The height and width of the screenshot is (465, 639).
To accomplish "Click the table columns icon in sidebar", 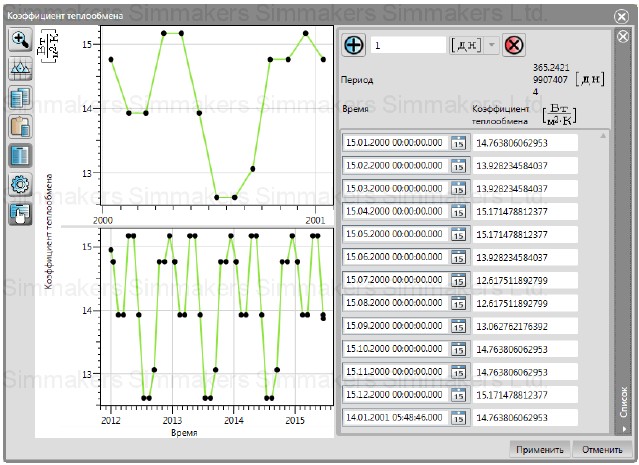I will (20, 155).
